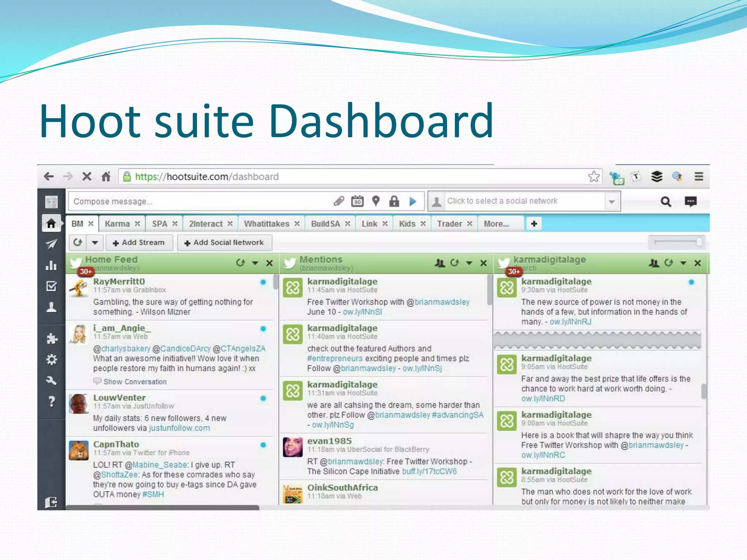Viewport: 747px width, 560px height.
Task: Click the layers stack extension icon
Action: [657, 176]
